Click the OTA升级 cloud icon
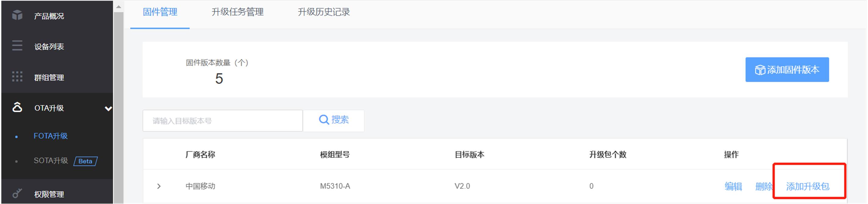Image resolution: width=868 pixels, height=204 pixels. pos(17,107)
